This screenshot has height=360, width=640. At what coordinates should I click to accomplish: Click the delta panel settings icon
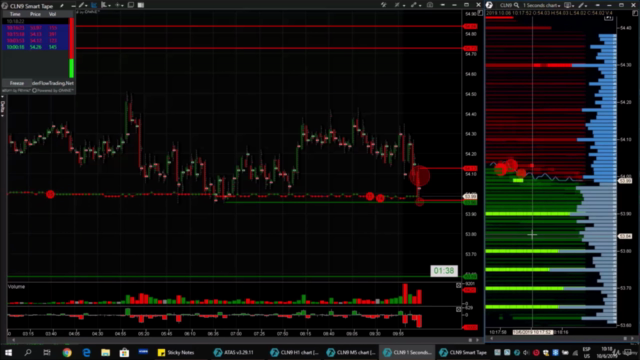coord(458,309)
